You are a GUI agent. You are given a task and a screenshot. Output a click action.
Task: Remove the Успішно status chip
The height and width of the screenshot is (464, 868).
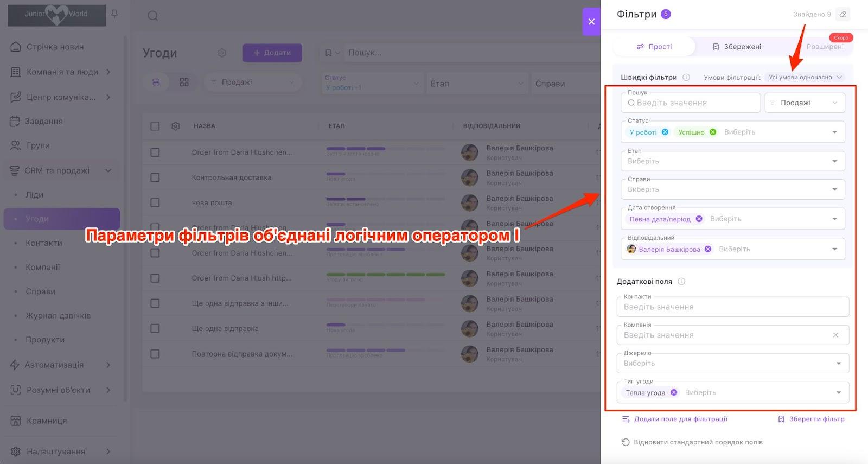click(713, 132)
